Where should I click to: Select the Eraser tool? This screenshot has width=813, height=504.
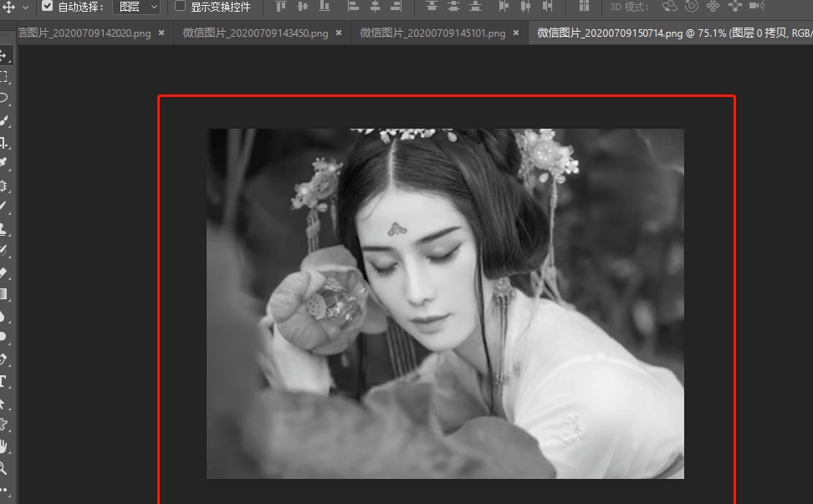3,272
